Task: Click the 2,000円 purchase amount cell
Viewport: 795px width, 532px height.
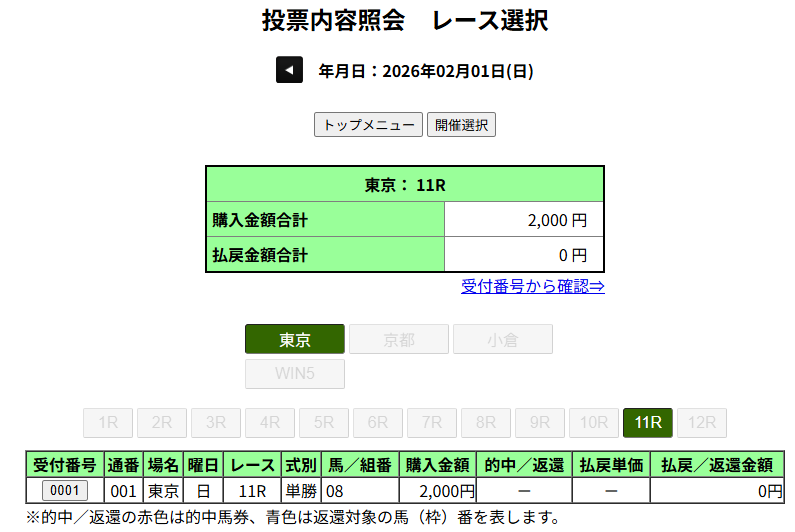Action: [438, 491]
